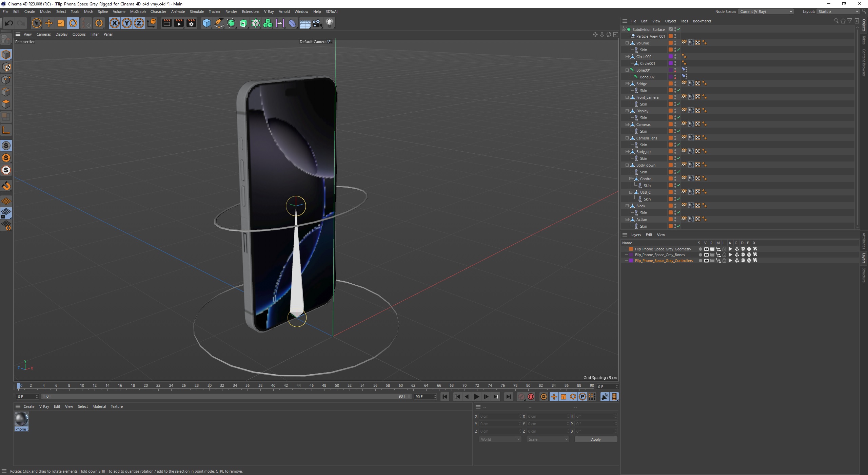Viewport: 868px width, 475px height.
Task: Click the Subdivision Surface generator icon
Action: point(231,23)
